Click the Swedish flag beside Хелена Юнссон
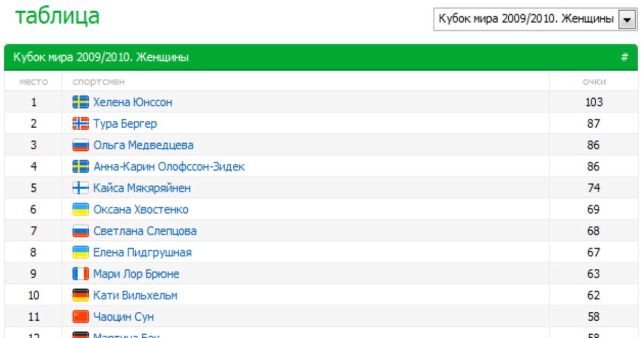The height and width of the screenshot is (338, 644). (80, 102)
